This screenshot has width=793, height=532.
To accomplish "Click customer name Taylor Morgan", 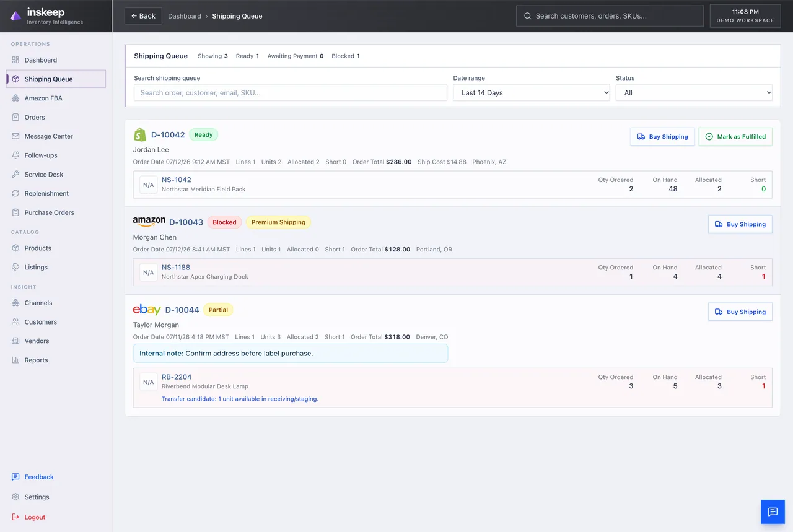I will coord(156,325).
